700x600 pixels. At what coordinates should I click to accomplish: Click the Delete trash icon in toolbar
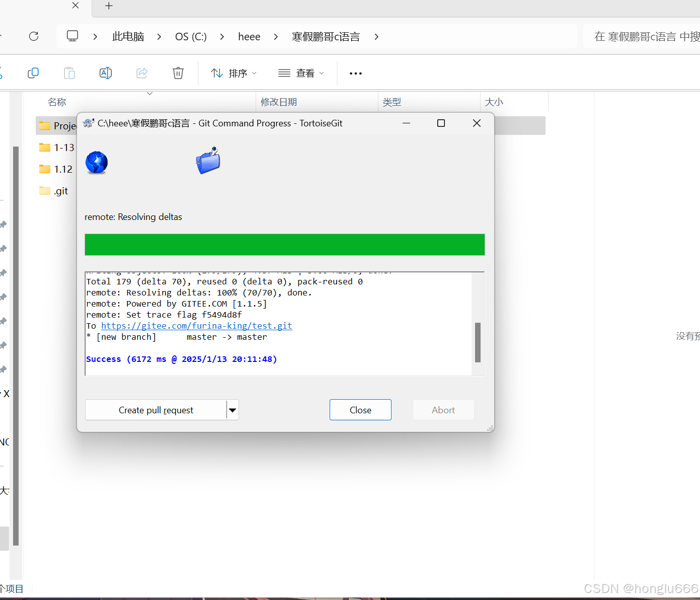[x=178, y=73]
